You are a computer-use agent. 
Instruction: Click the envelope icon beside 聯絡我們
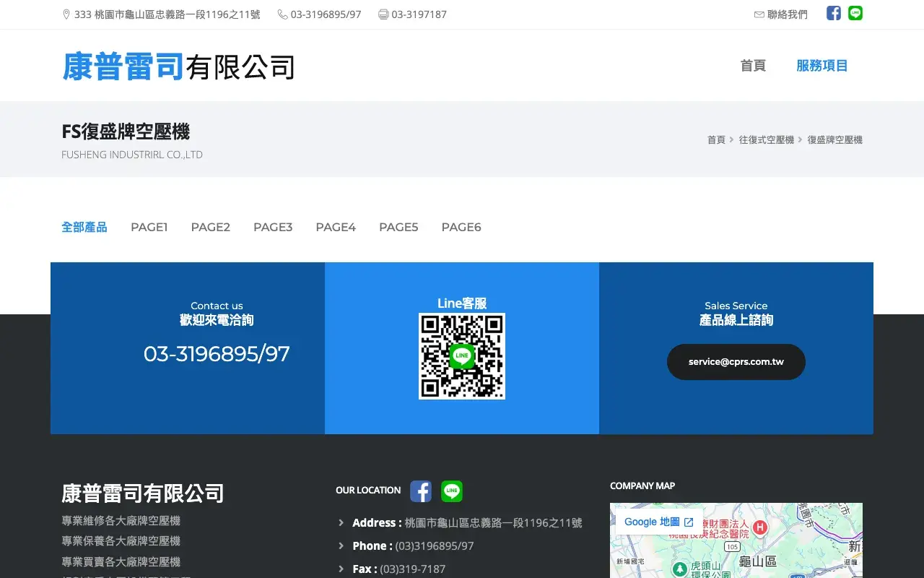pos(759,14)
